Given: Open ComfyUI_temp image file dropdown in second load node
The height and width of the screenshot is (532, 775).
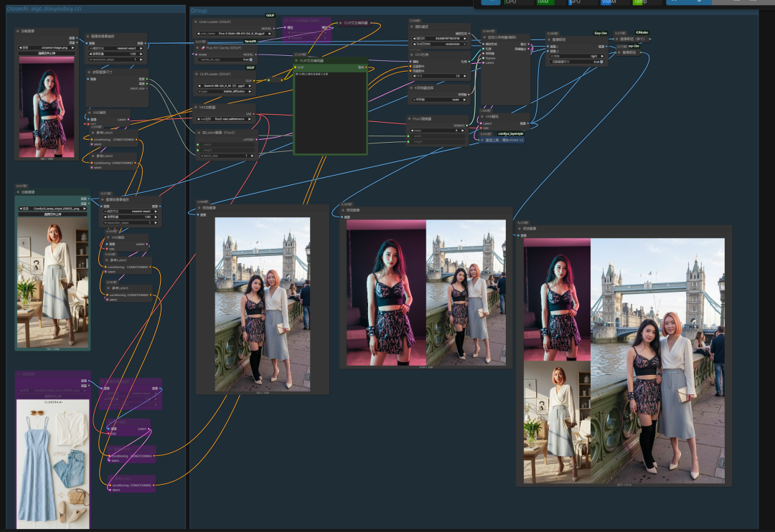Looking at the screenshot, I should pyautogui.click(x=53, y=209).
